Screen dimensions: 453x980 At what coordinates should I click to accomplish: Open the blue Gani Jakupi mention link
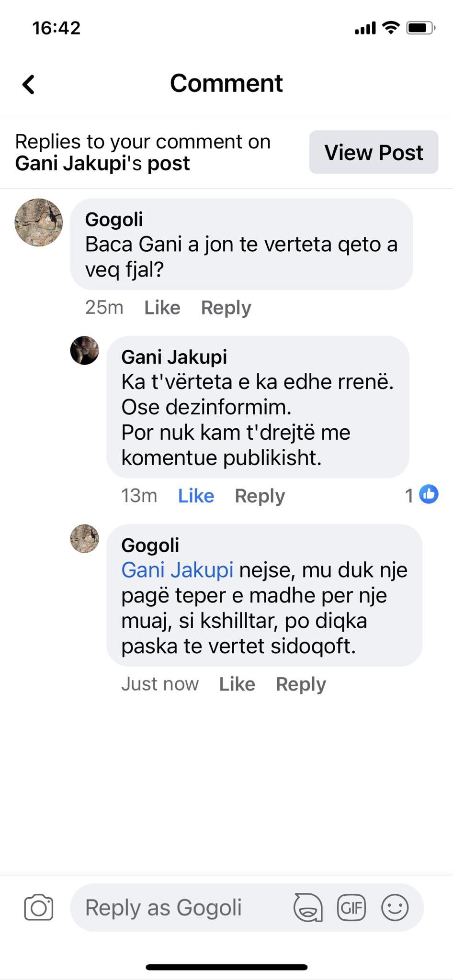(177, 570)
